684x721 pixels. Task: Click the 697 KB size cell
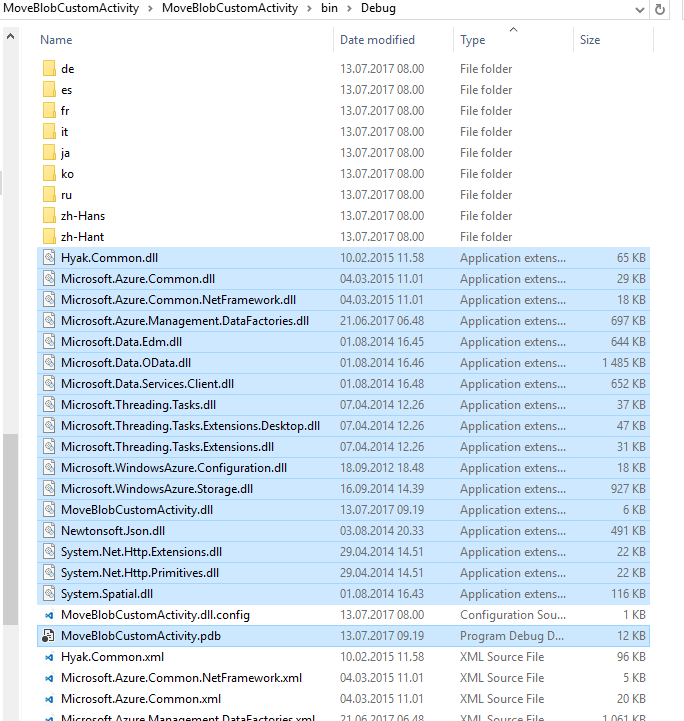(628, 321)
